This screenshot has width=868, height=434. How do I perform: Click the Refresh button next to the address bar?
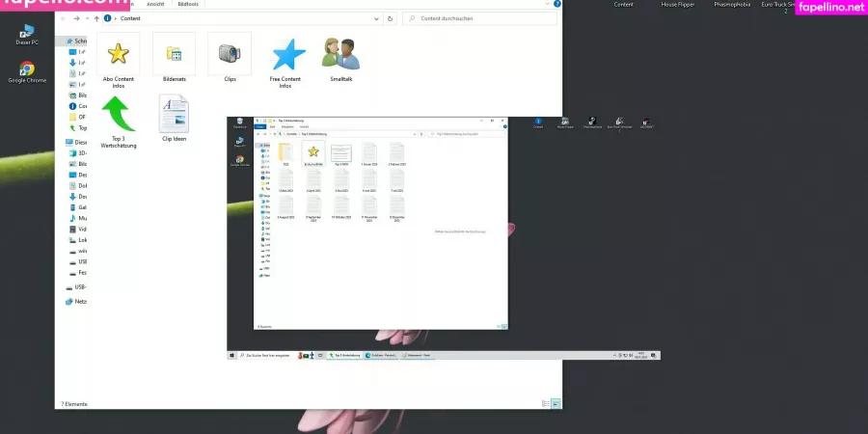(390, 18)
